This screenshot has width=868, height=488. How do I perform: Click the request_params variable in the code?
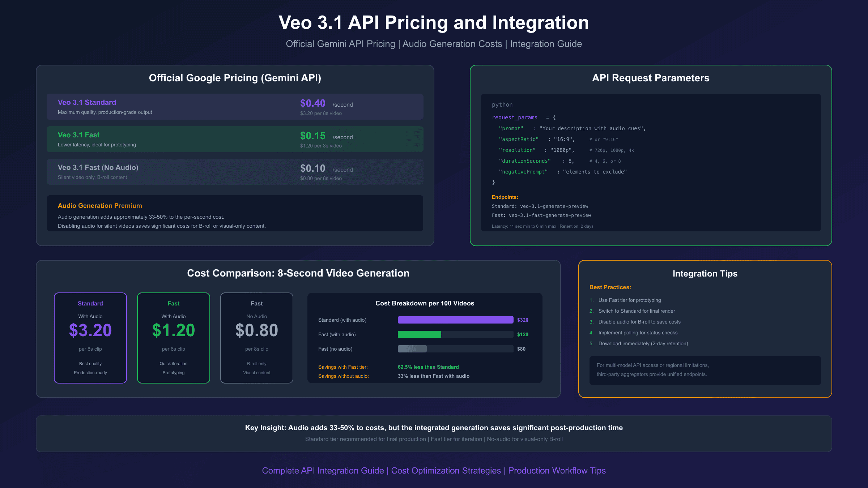coord(514,117)
